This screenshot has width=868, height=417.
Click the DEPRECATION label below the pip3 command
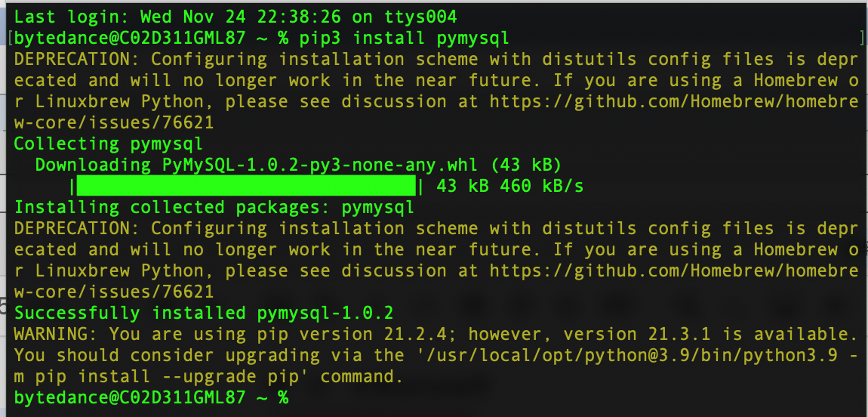(77, 59)
